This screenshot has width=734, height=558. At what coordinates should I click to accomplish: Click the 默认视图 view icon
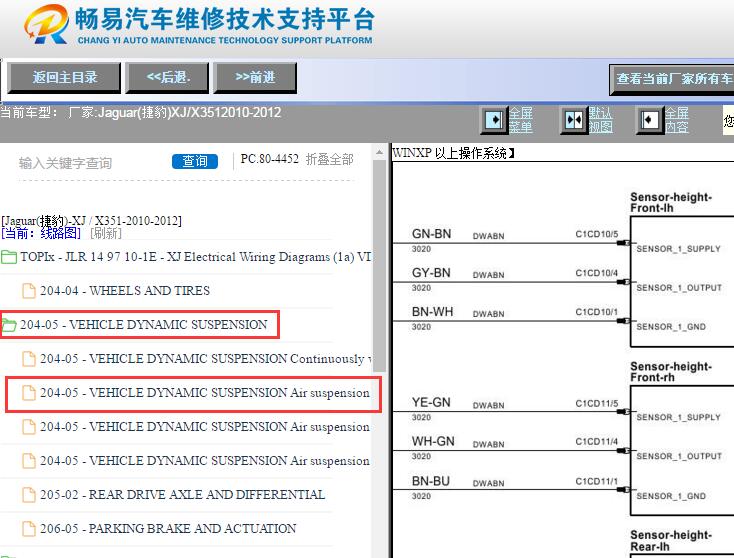coord(573,120)
